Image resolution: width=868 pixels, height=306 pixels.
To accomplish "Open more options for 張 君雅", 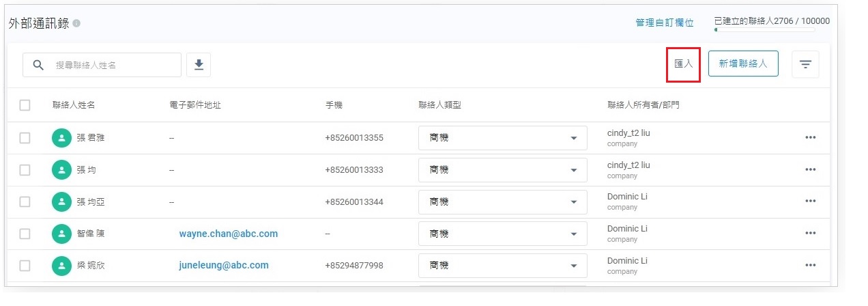I will [811, 137].
